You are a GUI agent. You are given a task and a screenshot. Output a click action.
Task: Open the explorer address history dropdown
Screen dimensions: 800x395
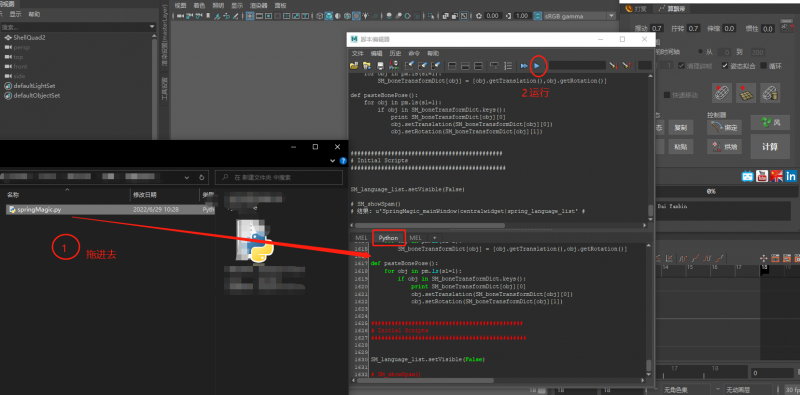pos(187,178)
